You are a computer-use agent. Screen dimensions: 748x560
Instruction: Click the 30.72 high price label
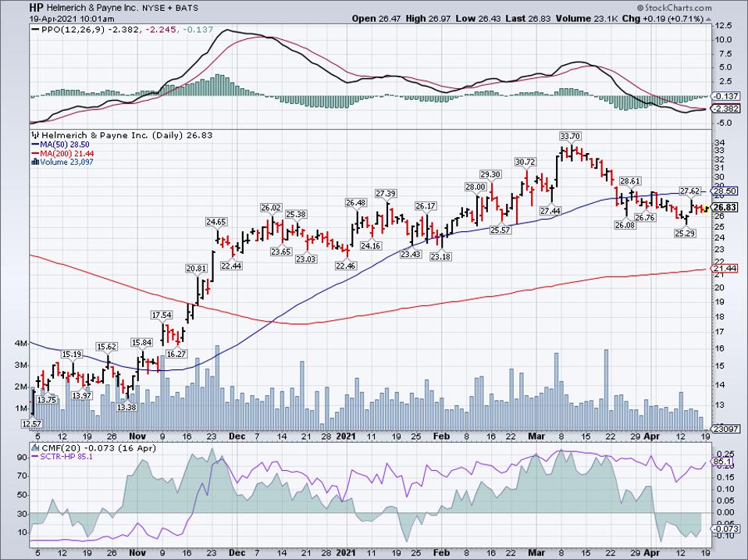point(525,162)
